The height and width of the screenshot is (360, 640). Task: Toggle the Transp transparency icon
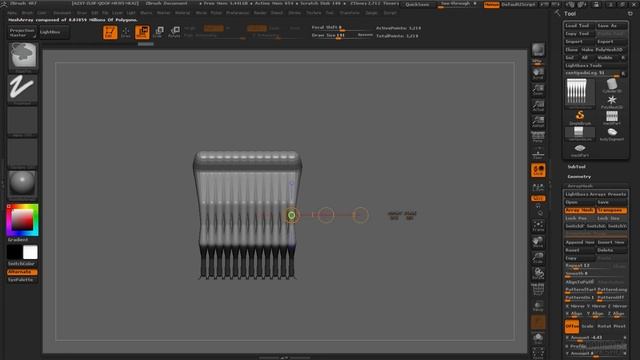pyautogui.click(x=538, y=306)
